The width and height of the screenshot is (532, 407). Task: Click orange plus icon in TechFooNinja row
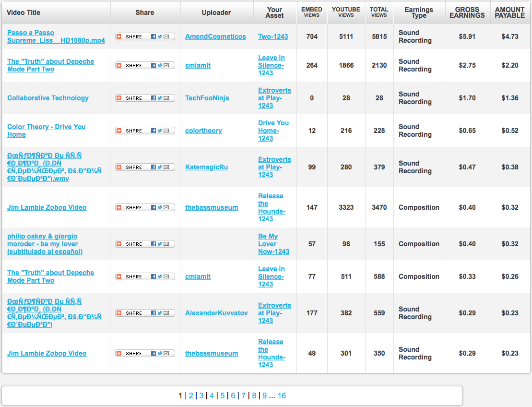(119, 98)
